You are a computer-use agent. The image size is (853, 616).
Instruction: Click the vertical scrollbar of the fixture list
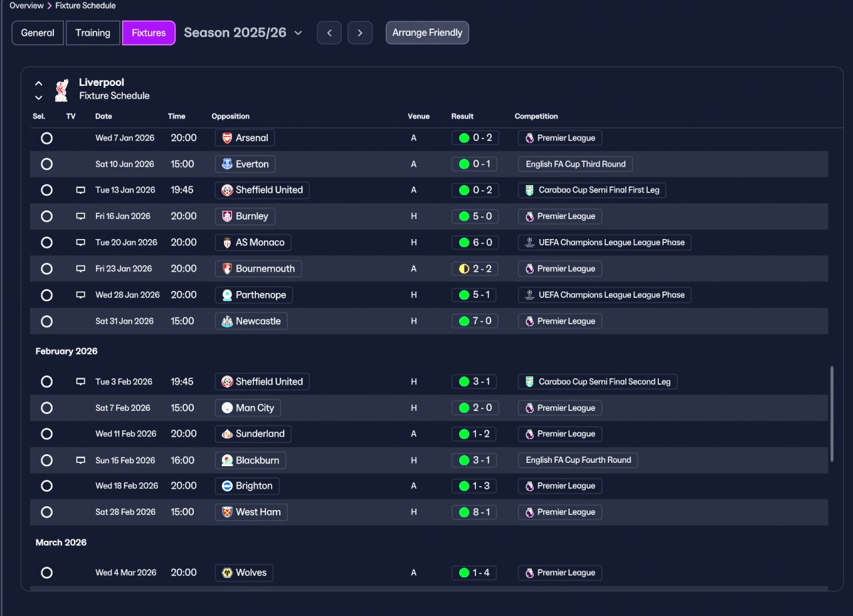[832, 414]
